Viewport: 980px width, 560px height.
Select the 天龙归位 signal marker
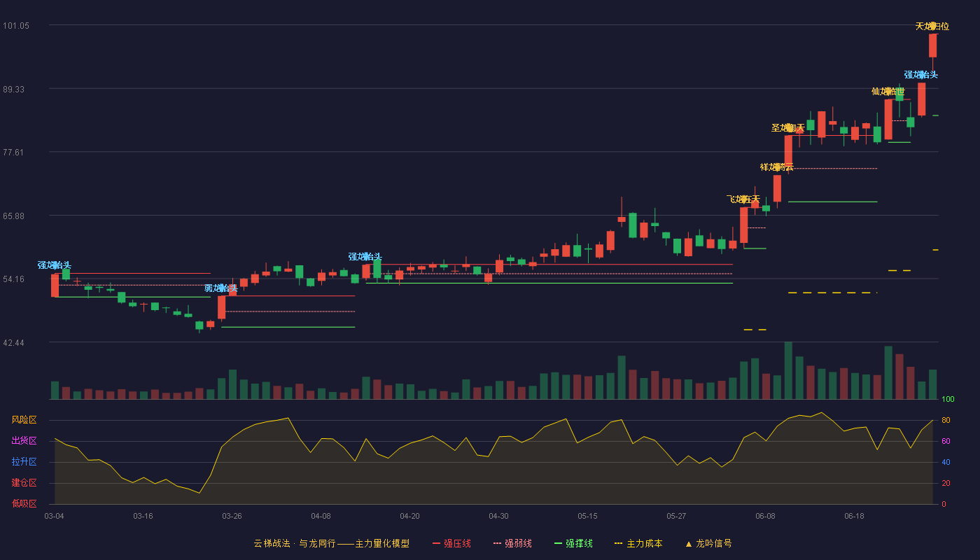[932, 27]
